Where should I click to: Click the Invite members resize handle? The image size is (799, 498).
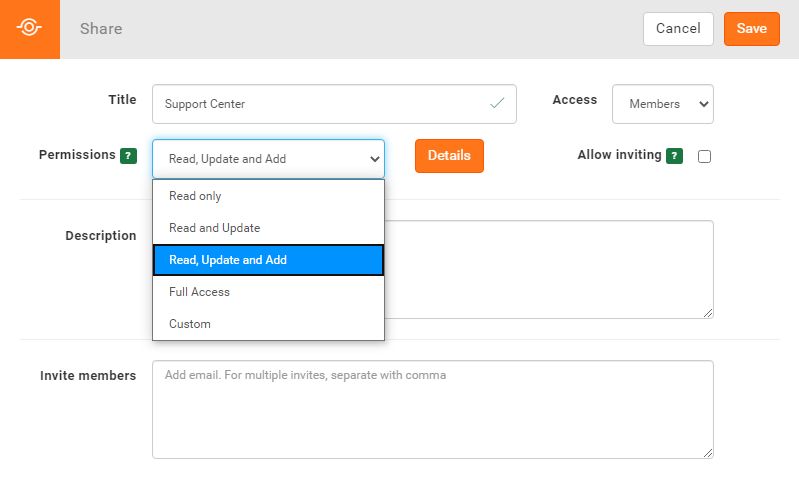pos(708,453)
